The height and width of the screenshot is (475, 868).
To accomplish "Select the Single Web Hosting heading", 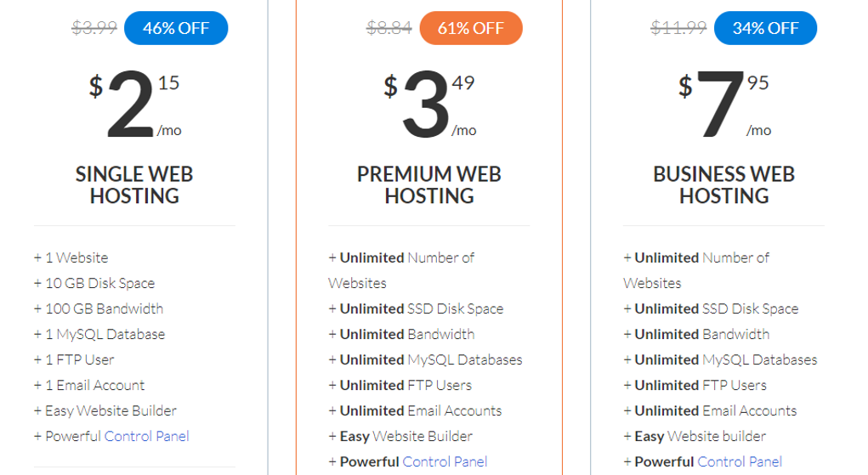I will (134, 185).
